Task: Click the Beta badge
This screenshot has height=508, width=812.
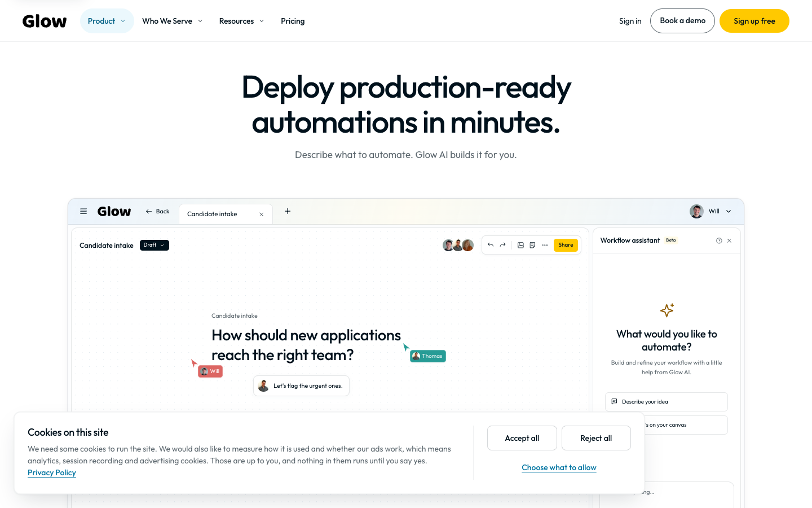Action: (x=671, y=240)
